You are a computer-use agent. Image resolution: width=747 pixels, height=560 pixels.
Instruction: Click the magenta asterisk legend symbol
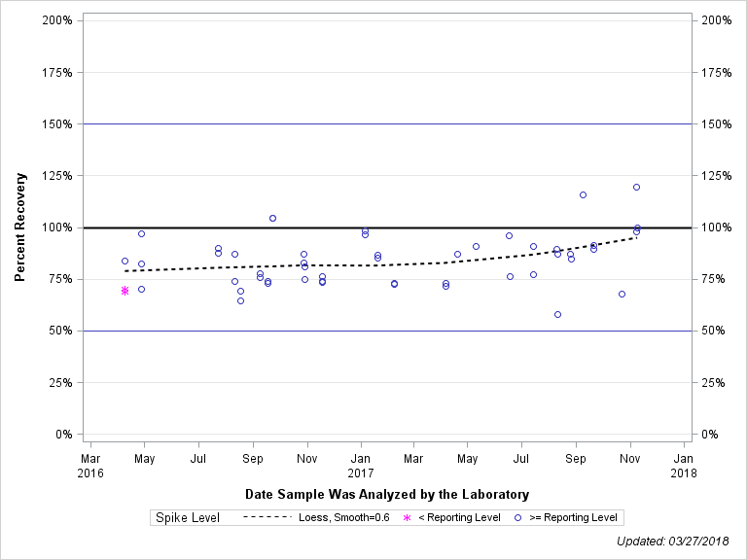pyautogui.click(x=407, y=517)
